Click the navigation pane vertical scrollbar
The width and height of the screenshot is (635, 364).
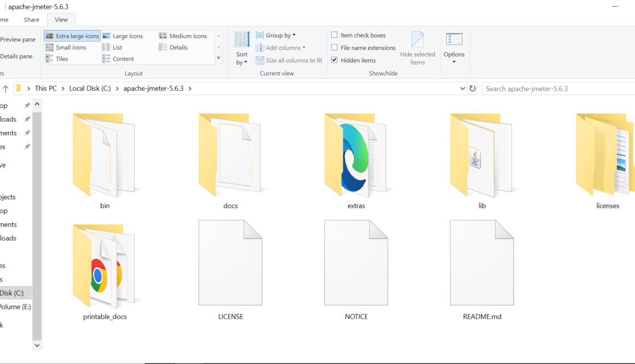tap(37, 219)
